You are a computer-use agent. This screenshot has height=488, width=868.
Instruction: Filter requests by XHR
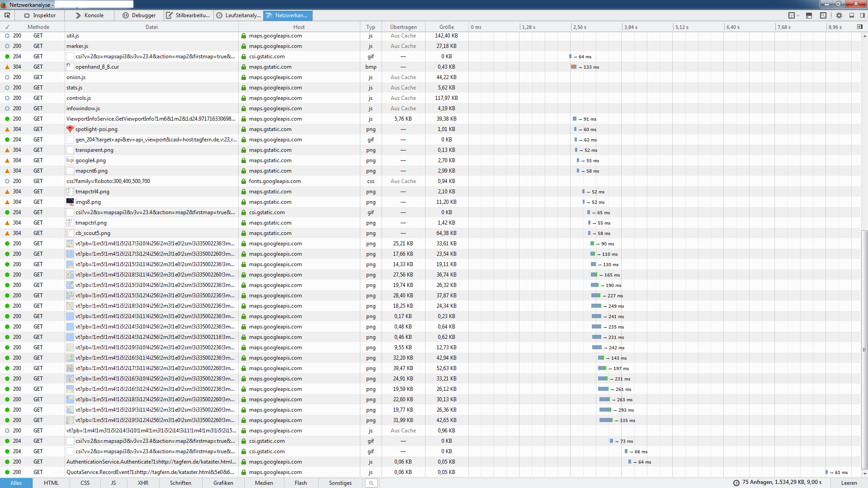point(143,483)
